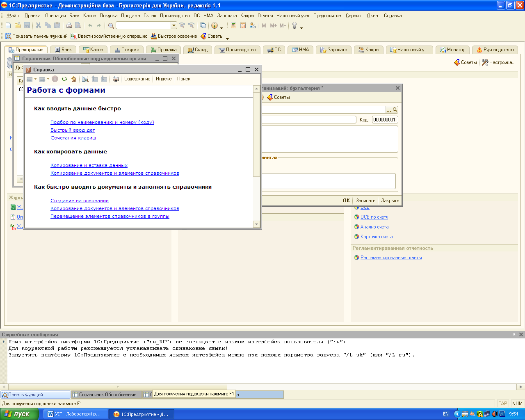This screenshot has width=525, height=420.
Task: Switch to the Банк tab
Action: click(63, 50)
